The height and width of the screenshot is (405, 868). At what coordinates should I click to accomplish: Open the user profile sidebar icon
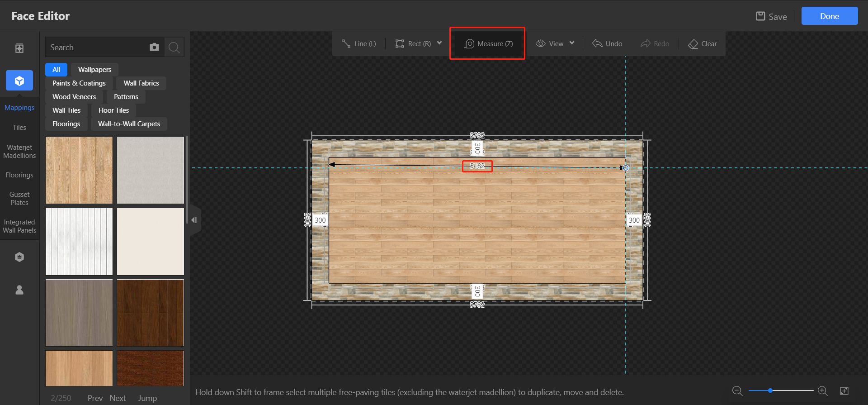click(x=19, y=290)
